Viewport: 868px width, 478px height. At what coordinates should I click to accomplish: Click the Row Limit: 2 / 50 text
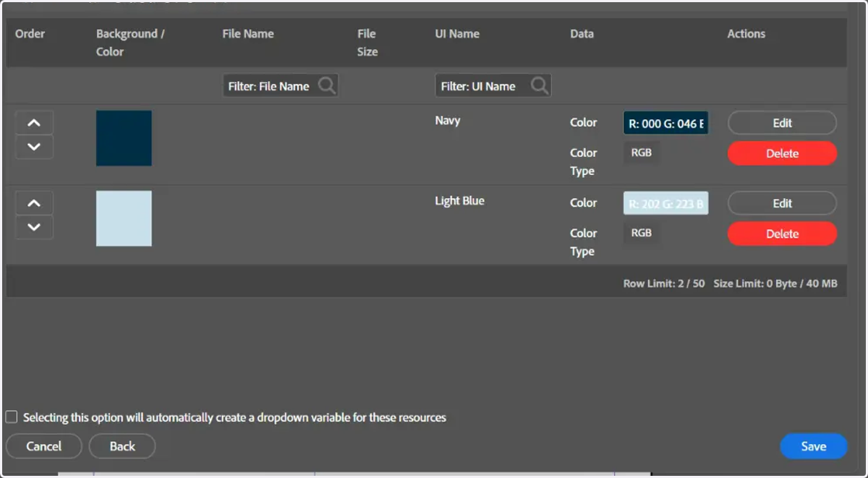tap(664, 283)
